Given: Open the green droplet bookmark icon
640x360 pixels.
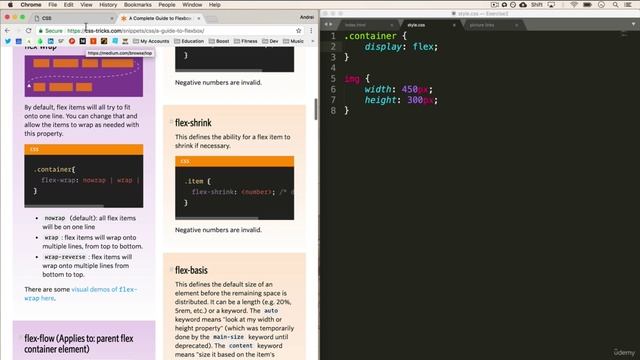Looking at the screenshot, I should (40, 41).
